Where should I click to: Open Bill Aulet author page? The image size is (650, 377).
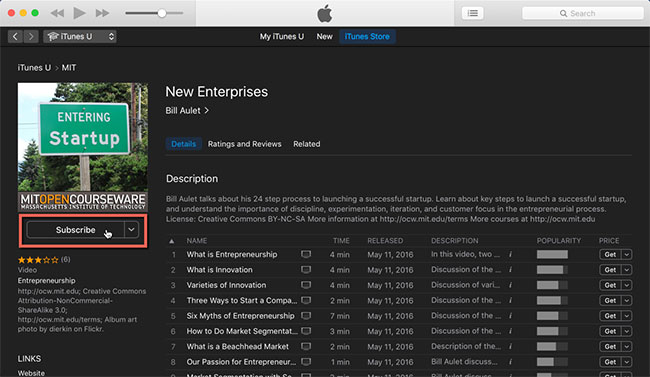(x=187, y=111)
